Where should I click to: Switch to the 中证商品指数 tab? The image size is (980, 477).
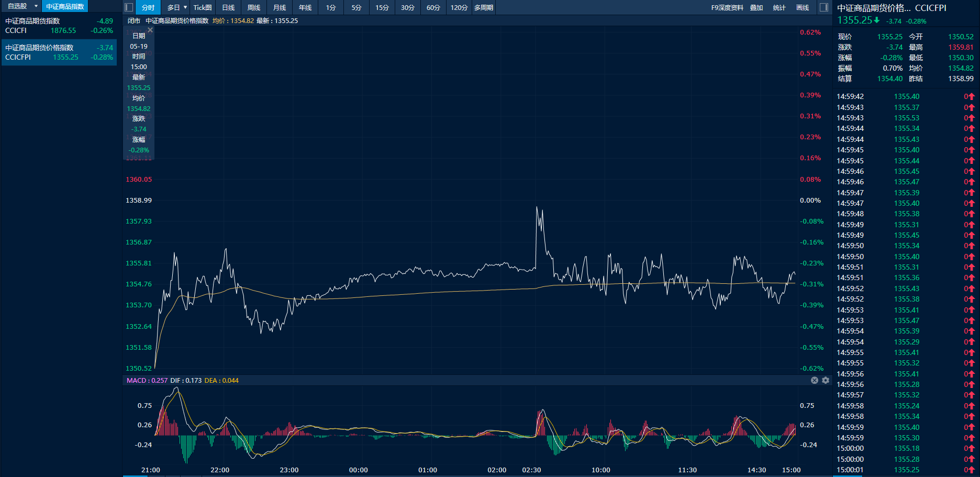pos(65,6)
